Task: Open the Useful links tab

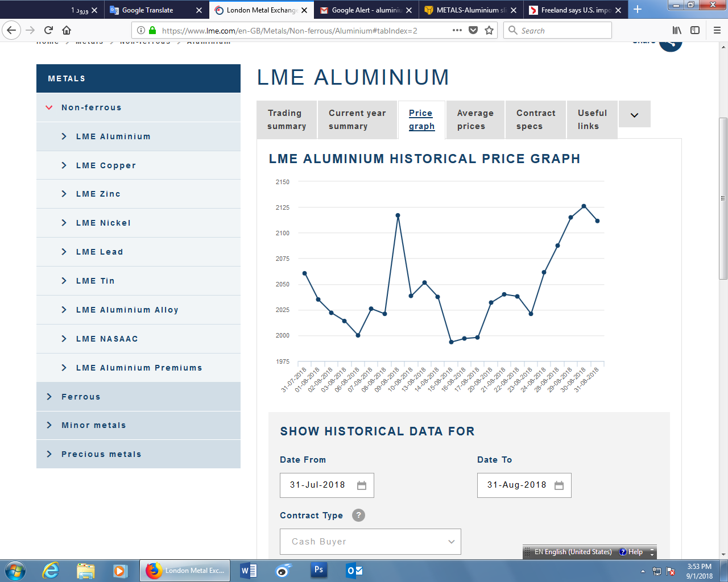Action: pyautogui.click(x=592, y=120)
